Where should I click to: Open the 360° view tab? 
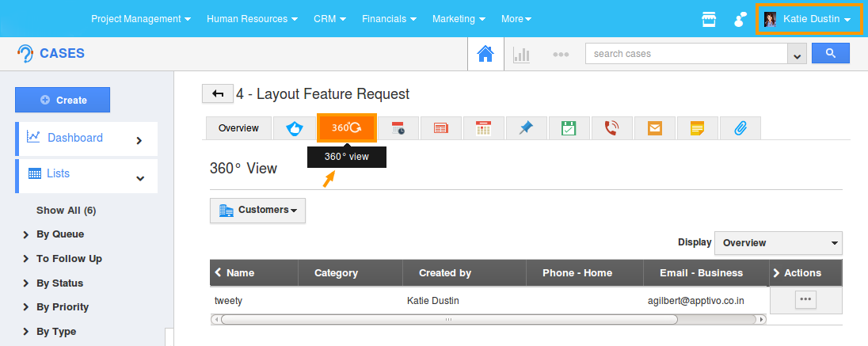click(x=346, y=127)
